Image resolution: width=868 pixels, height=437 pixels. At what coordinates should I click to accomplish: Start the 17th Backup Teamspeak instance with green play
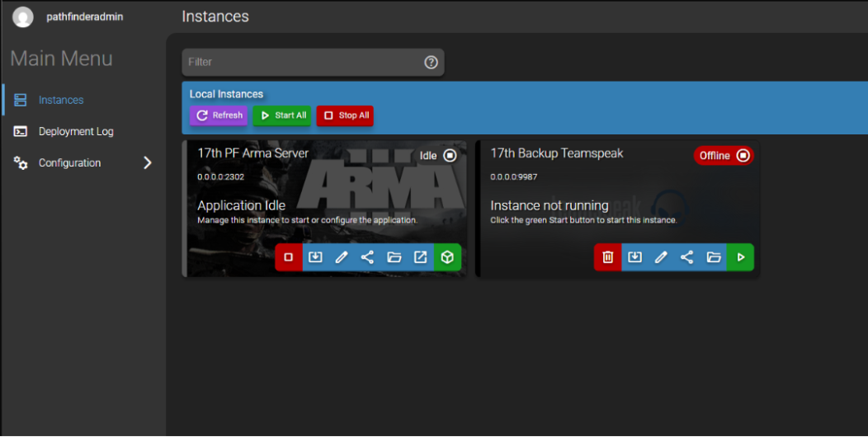pos(741,257)
